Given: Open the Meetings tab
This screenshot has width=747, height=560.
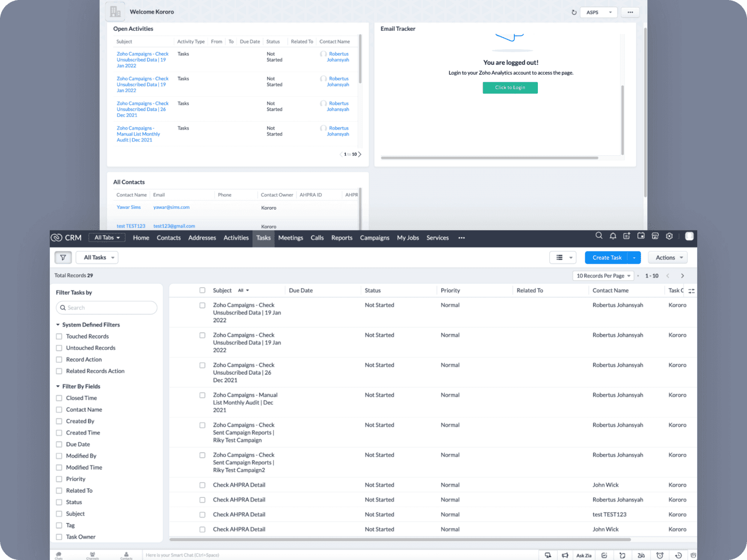Looking at the screenshot, I should coord(291,238).
